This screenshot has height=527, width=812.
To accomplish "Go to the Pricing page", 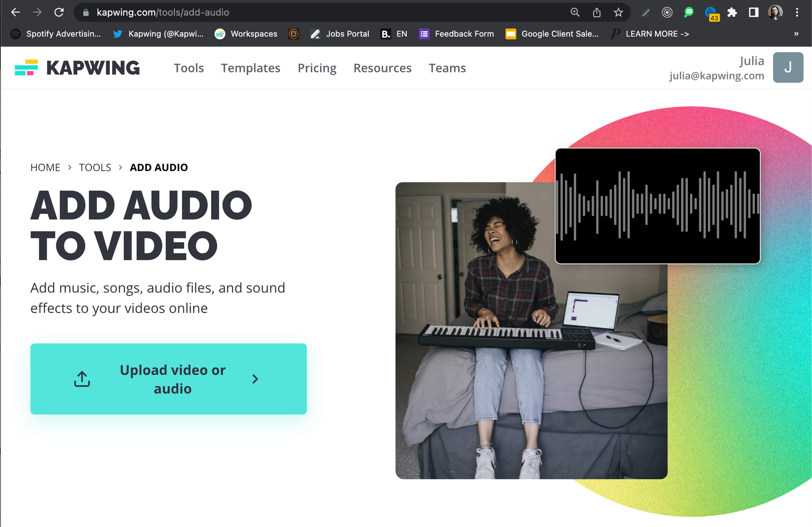I will pyautogui.click(x=317, y=68).
